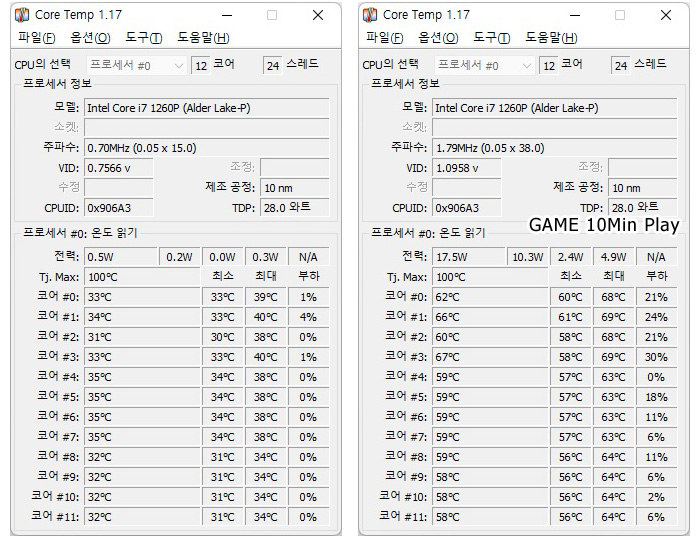Image resolution: width=700 pixels, height=542 pixels.
Task: Open 파일(F) menu in right window
Action: pos(385,38)
